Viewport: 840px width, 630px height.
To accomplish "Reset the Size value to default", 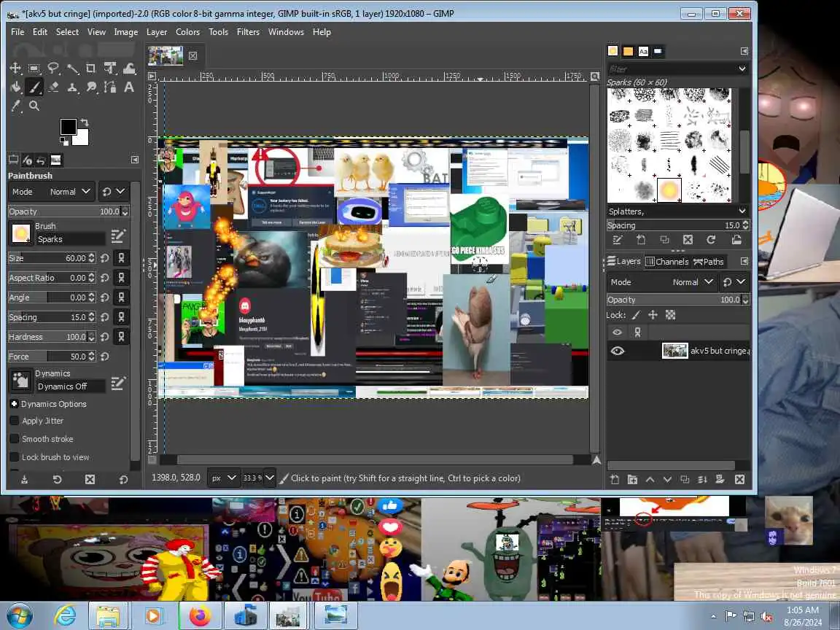I will (105, 258).
